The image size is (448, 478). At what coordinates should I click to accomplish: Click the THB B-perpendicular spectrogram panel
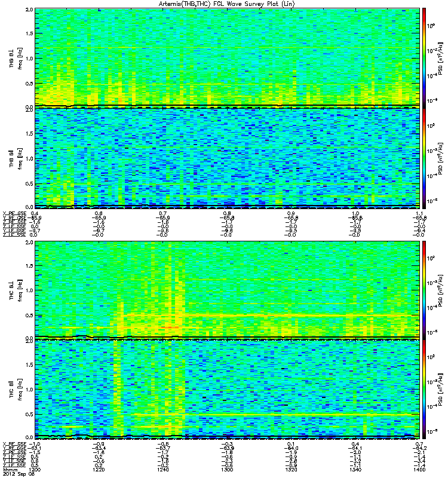point(227,58)
